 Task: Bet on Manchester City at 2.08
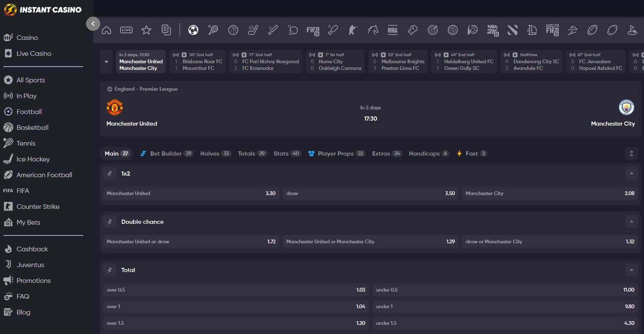click(x=550, y=193)
